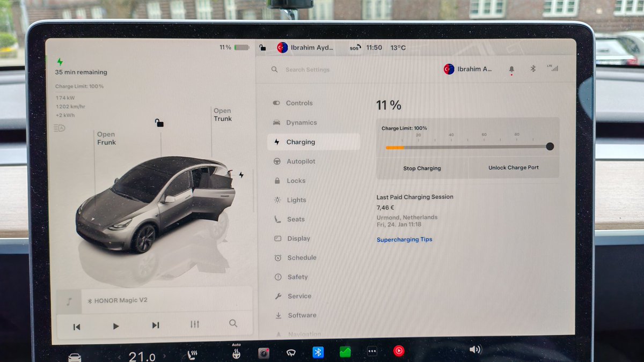Viewport: 644px width, 362px height.
Task: Open the Seats settings menu
Action: pyautogui.click(x=289, y=219)
